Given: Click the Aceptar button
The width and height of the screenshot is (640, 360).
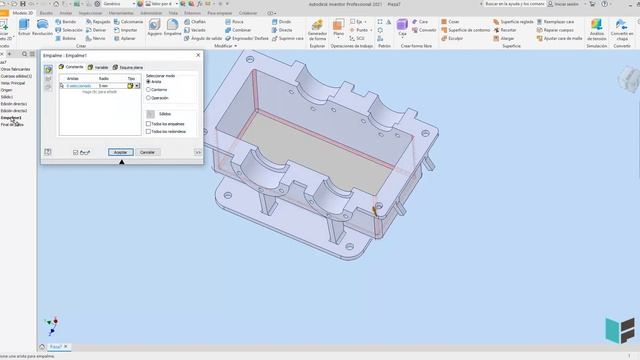Looking at the screenshot, I should [120, 152].
